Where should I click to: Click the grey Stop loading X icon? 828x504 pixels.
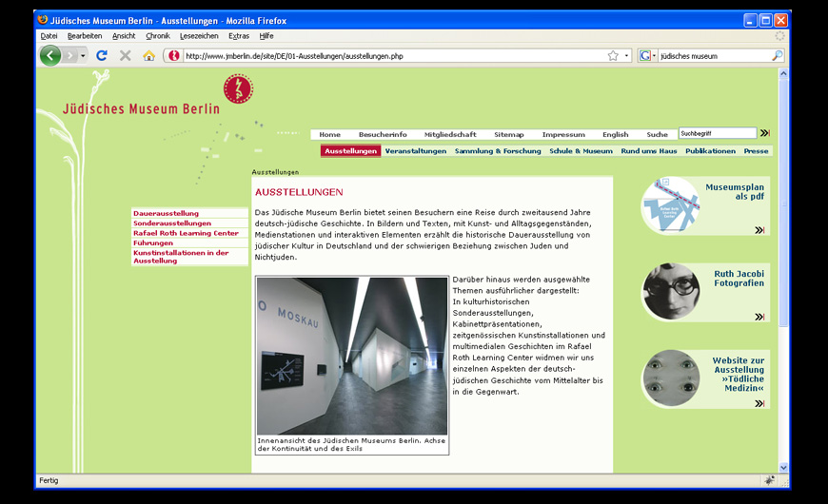point(125,55)
